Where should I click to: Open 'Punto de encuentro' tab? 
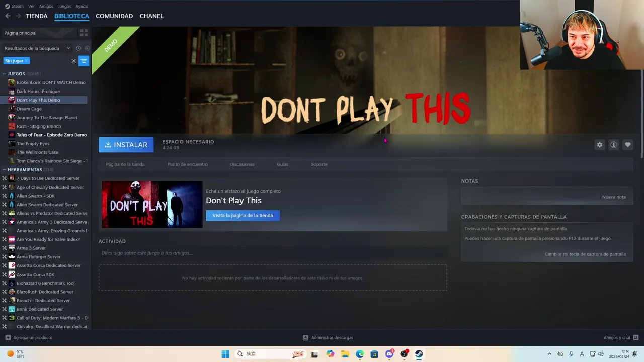tap(188, 164)
